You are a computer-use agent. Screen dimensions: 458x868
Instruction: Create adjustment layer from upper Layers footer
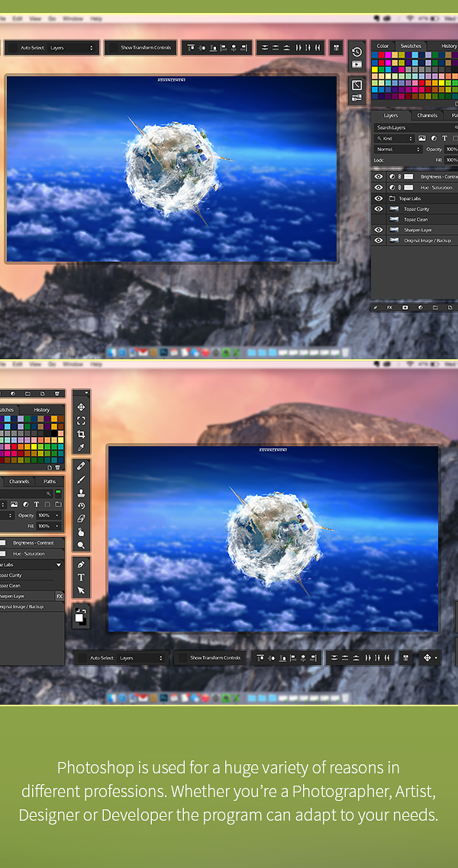tap(421, 307)
